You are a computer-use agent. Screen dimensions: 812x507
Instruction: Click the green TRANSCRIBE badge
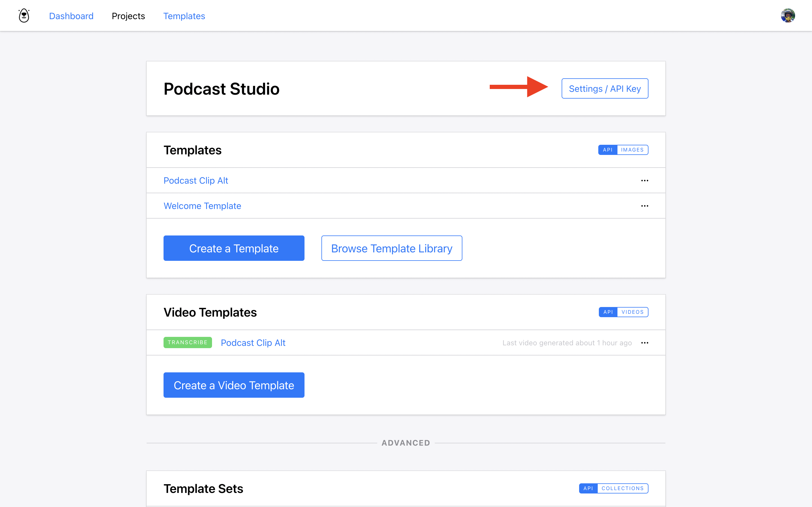187,342
